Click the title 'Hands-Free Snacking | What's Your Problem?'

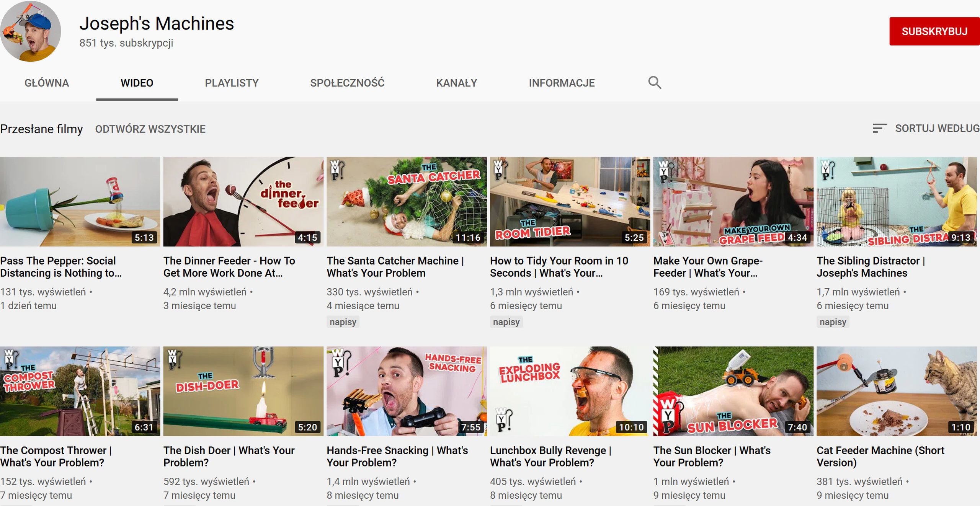click(x=397, y=456)
